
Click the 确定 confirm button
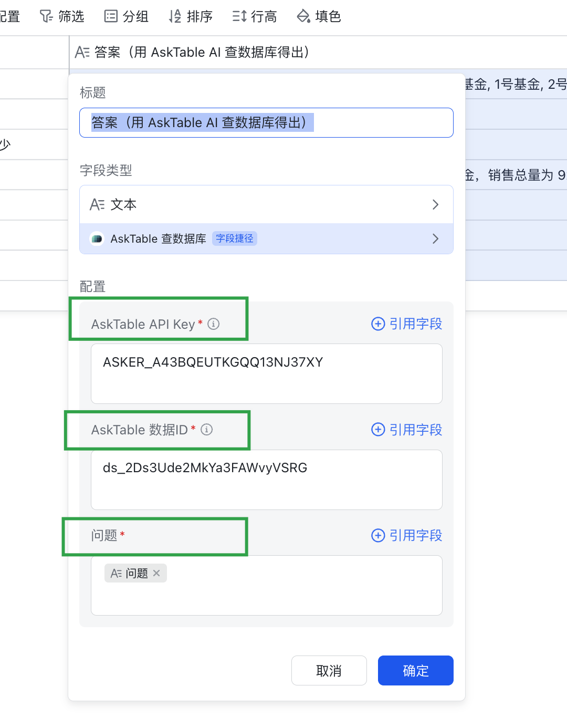(416, 670)
